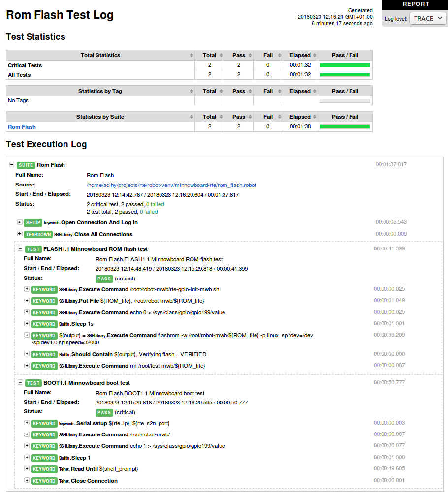Open the Log level dropdown
This screenshot has height=496, width=448.
427,18
